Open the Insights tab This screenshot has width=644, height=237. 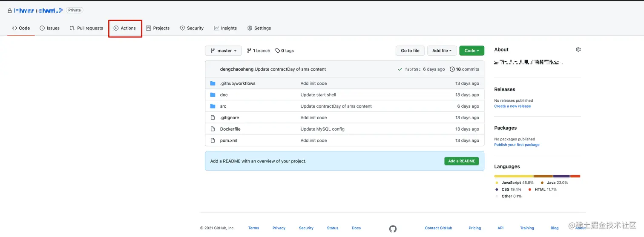pyautogui.click(x=225, y=28)
